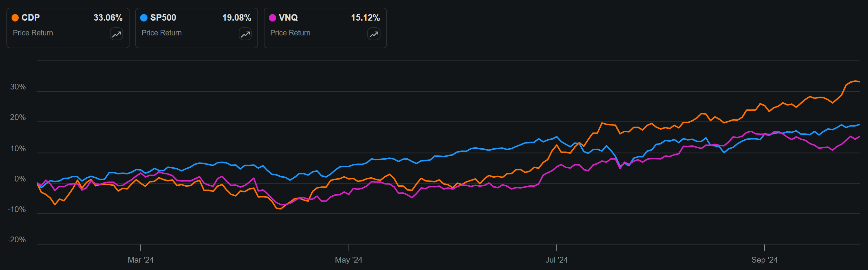Viewport: 868px width, 270px height.
Task: Click the 10% y-axis label
Action: (18, 148)
